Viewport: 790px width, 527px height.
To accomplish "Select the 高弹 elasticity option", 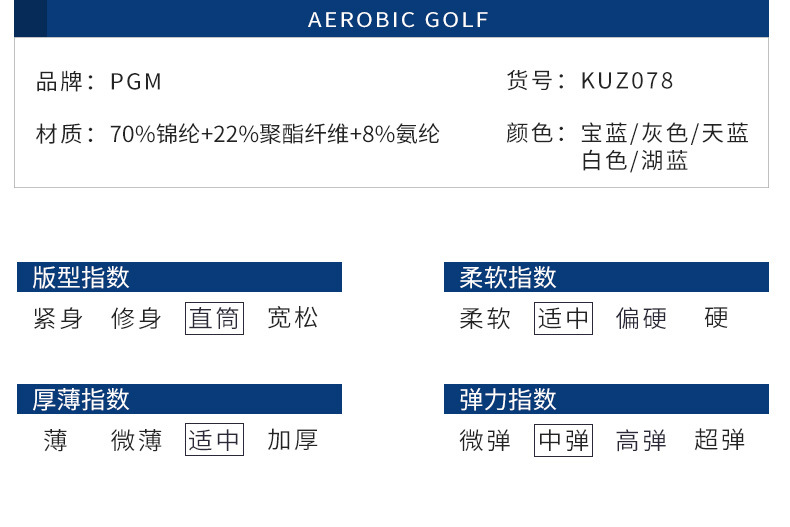I will pos(641,440).
